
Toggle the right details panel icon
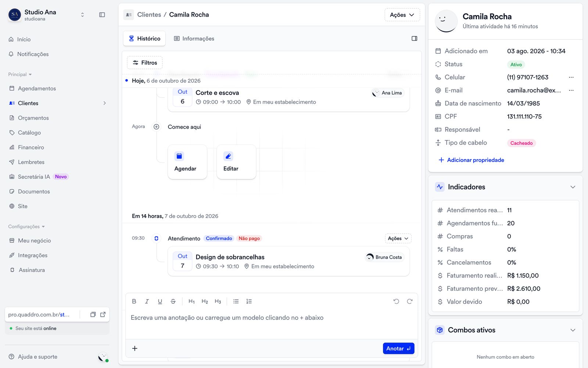point(415,39)
